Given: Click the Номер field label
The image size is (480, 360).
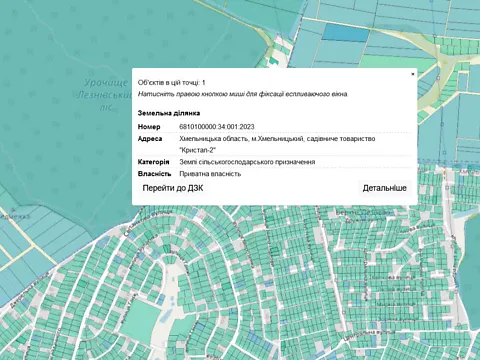Looking at the screenshot, I should [x=149, y=127].
